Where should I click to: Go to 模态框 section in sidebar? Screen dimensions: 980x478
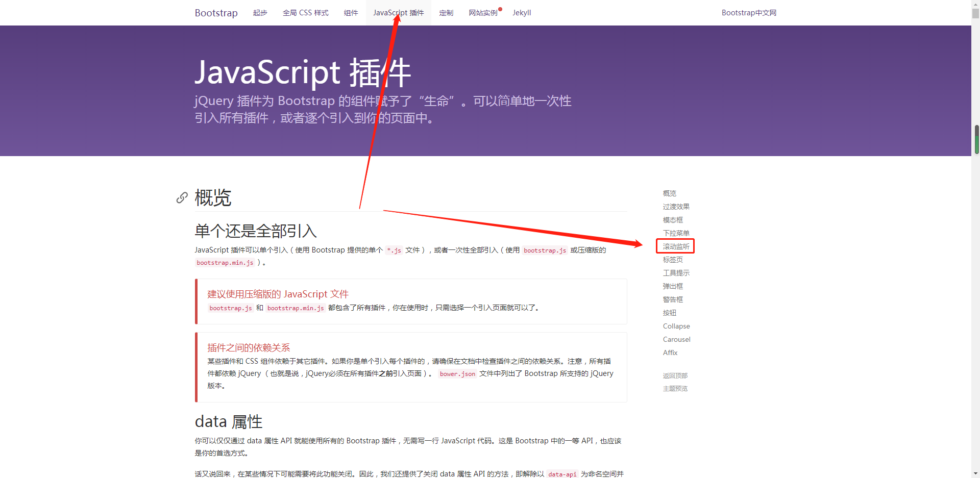[673, 220]
